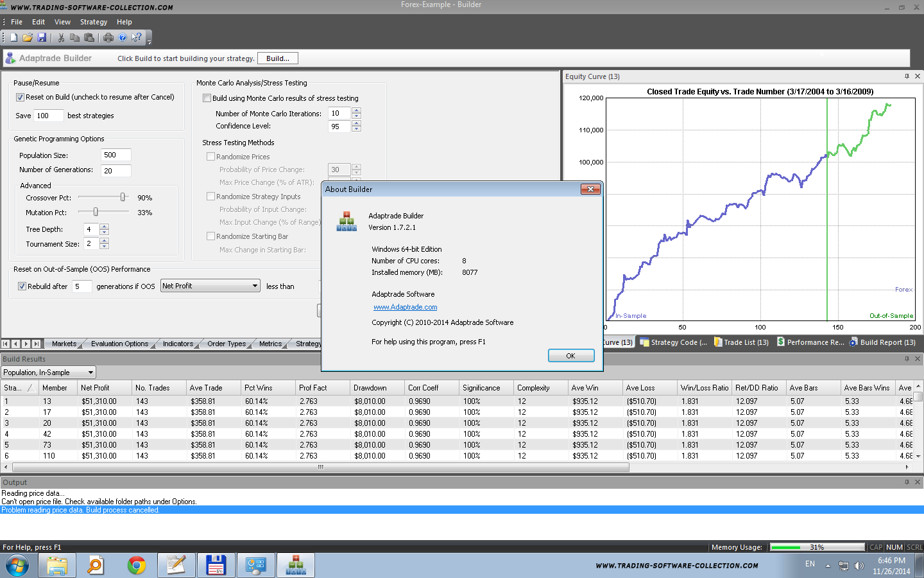Screen dimensions: 924x578
Task: Enable Build using Monte Carlo results checkbox
Action: (x=207, y=98)
